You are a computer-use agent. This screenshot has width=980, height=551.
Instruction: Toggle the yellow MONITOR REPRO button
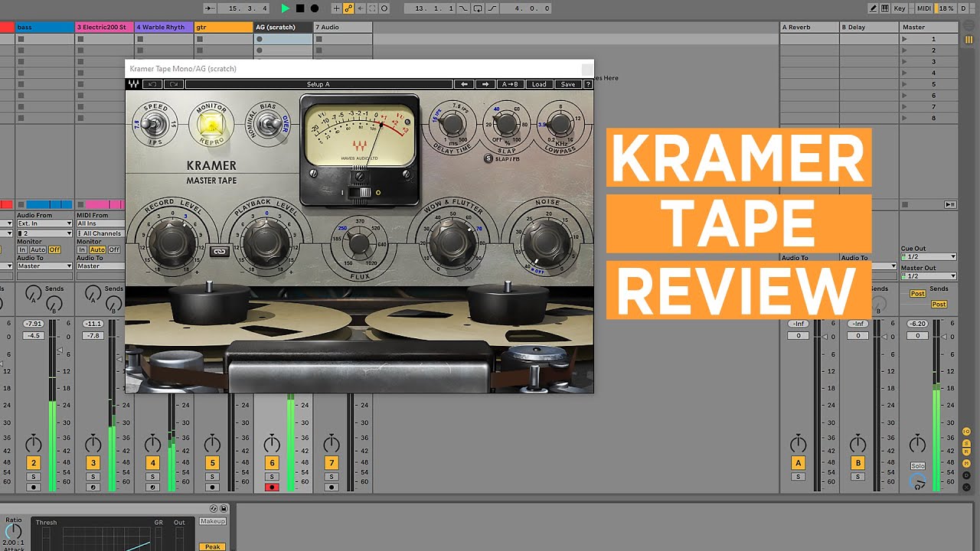(x=211, y=125)
